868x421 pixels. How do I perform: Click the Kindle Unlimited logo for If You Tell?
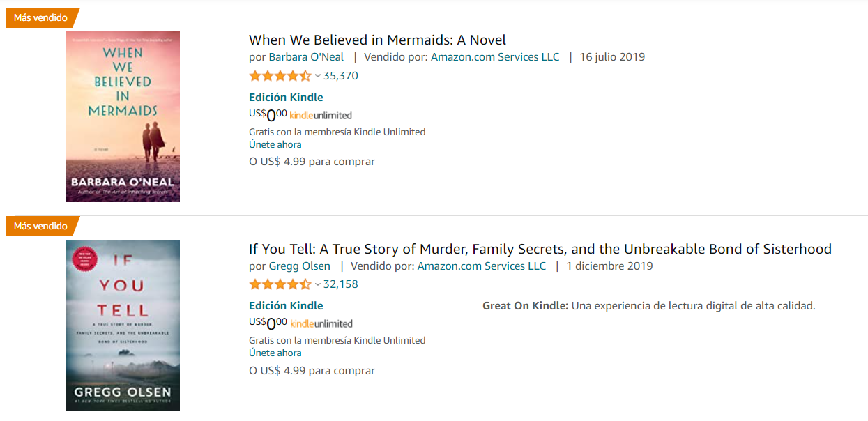[321, 324]
